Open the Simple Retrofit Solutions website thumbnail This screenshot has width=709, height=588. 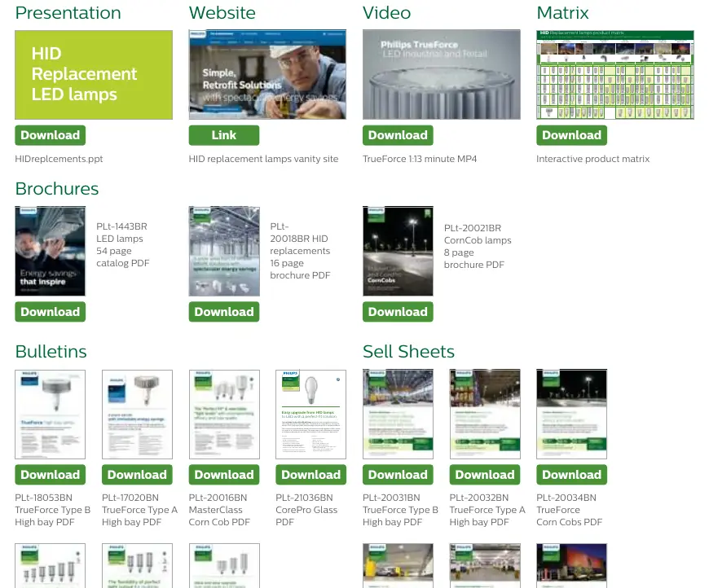coord(267,75)
